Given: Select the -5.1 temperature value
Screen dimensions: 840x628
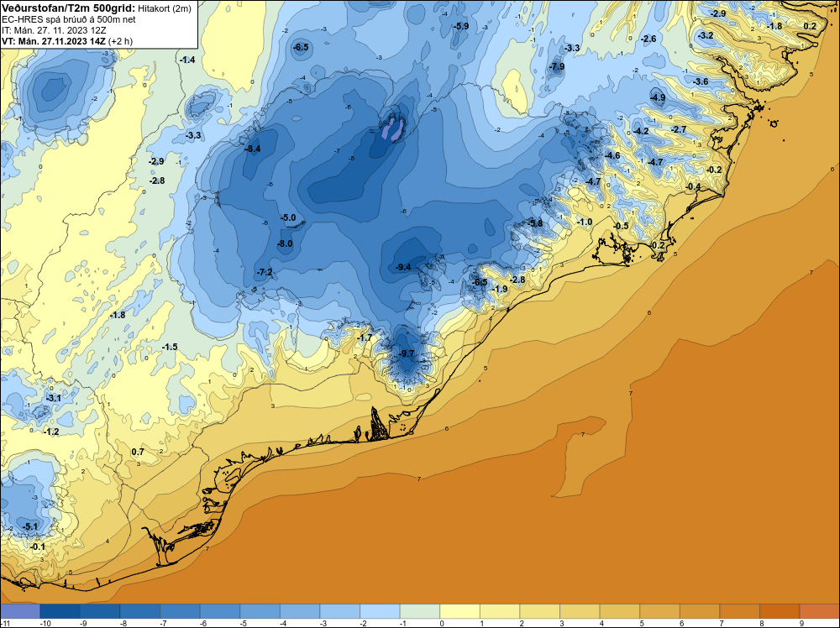Looking at the screenshot, I should [x=30, y=526].
